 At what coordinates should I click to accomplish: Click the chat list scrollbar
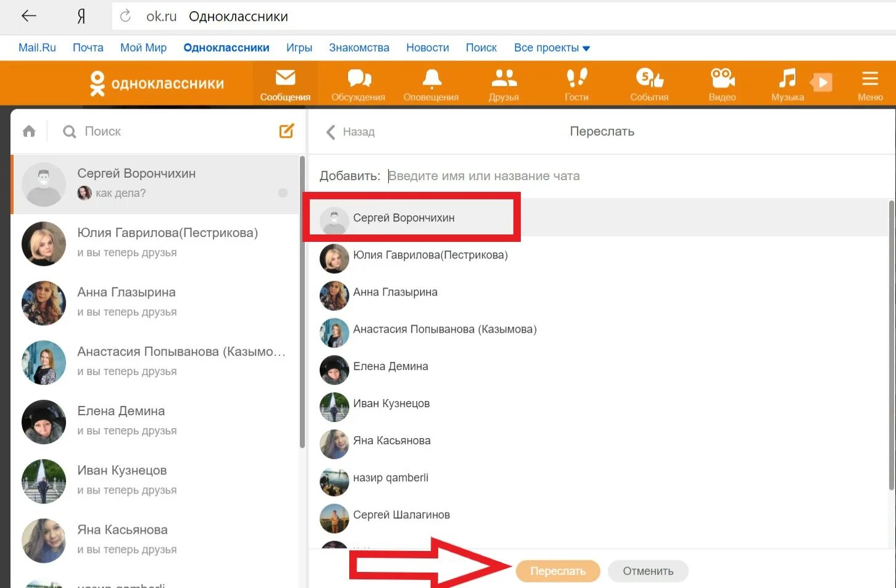pyautogui.click(x=302, y=302)
